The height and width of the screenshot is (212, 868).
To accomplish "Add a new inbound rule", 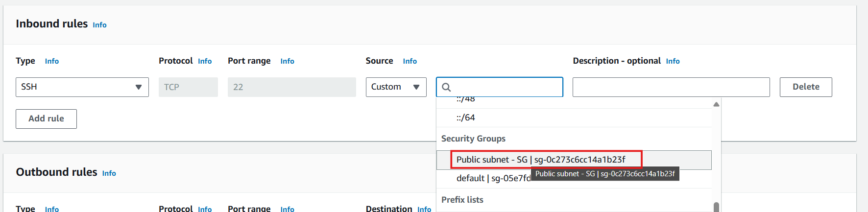I will [46, 119].
